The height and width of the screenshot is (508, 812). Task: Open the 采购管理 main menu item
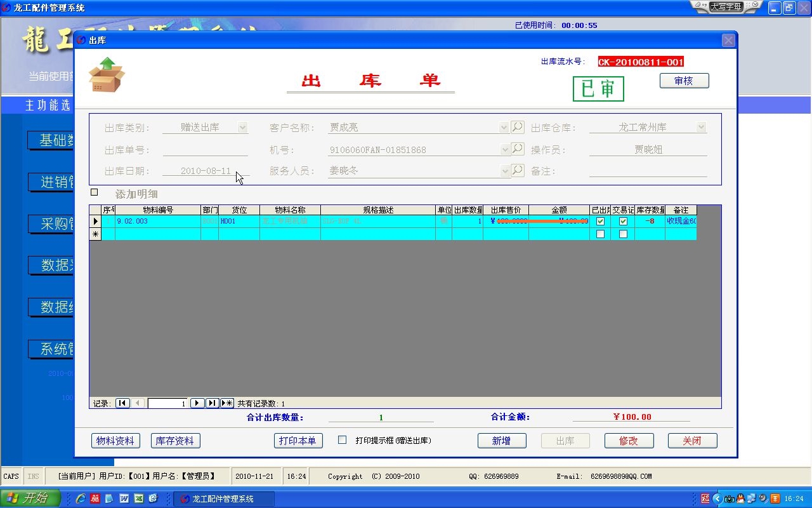point(51,224)
